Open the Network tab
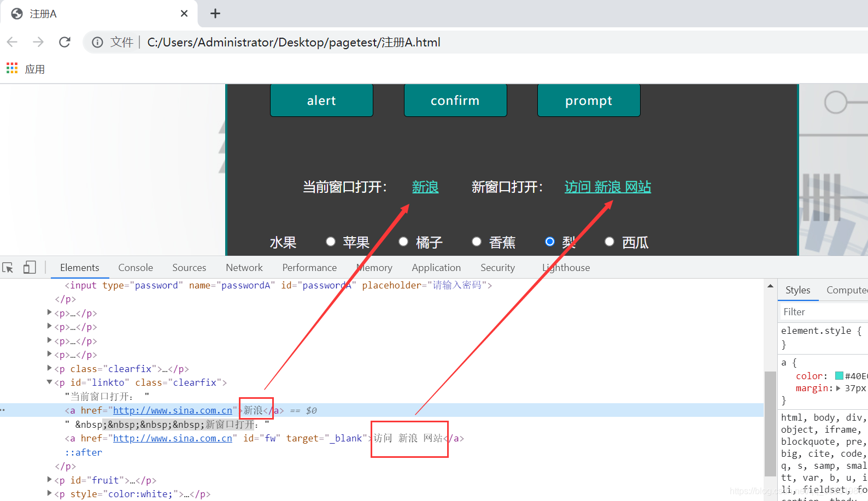This screenshot has height=501, width=868. [244, 268]
